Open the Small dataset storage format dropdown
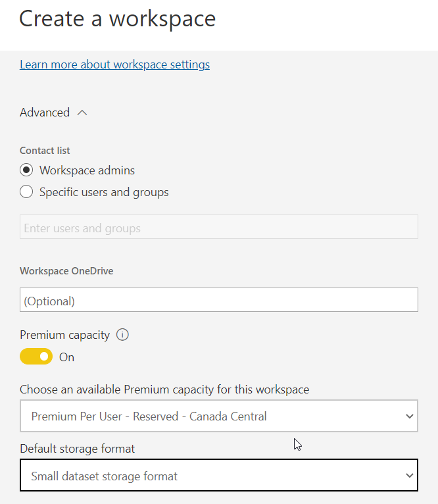The width and height of the screenshot is (438, 504). pyautogui.click(x=219, y=475)
